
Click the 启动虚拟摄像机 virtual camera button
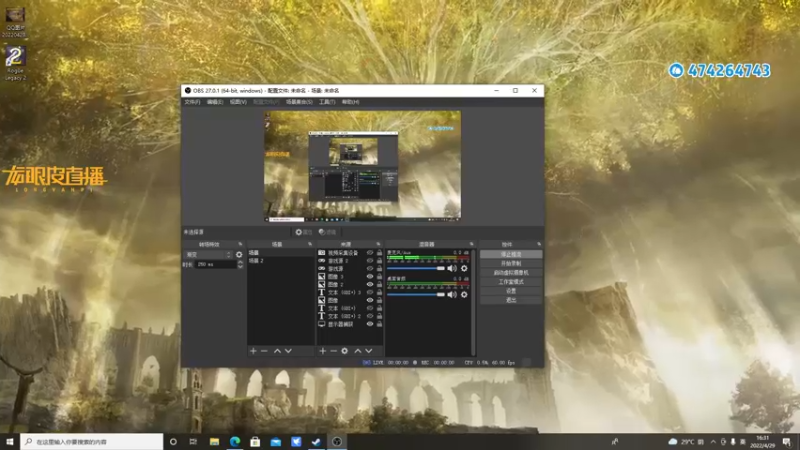pos(511,272)
